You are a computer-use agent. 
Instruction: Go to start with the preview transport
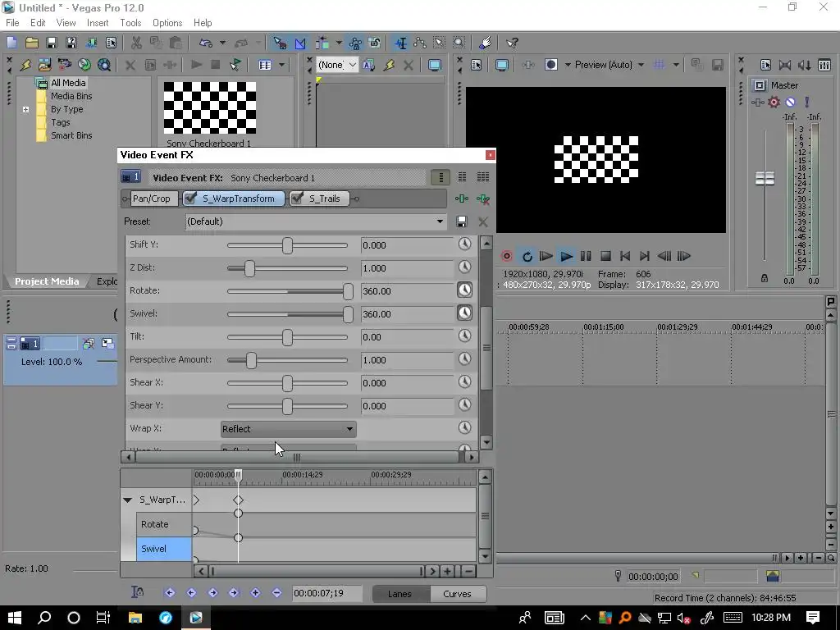pyautogui.click(x=624, y=256)
